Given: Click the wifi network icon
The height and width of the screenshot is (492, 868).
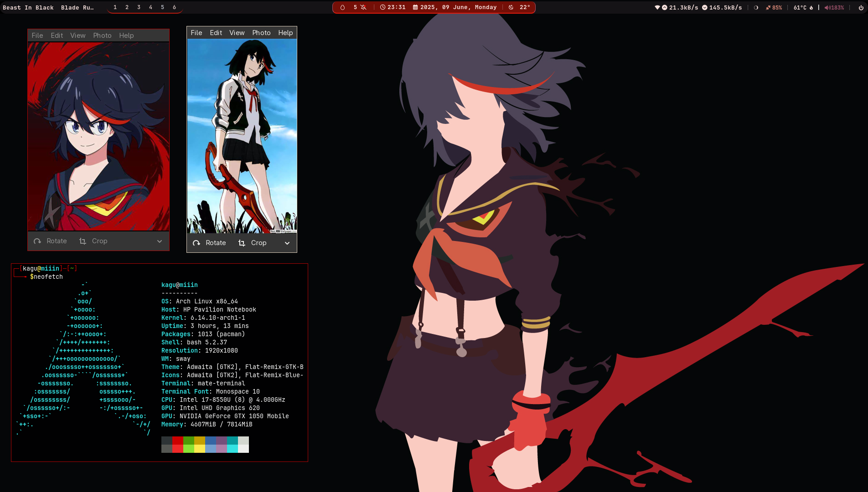Looking at the screenshot, I should [657, 7].
